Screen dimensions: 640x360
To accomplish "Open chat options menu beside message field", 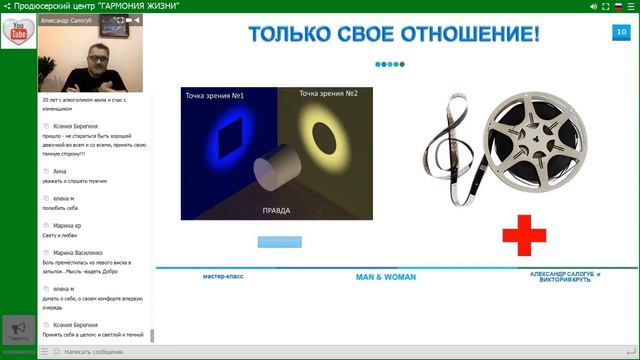I will coord(44,351).
